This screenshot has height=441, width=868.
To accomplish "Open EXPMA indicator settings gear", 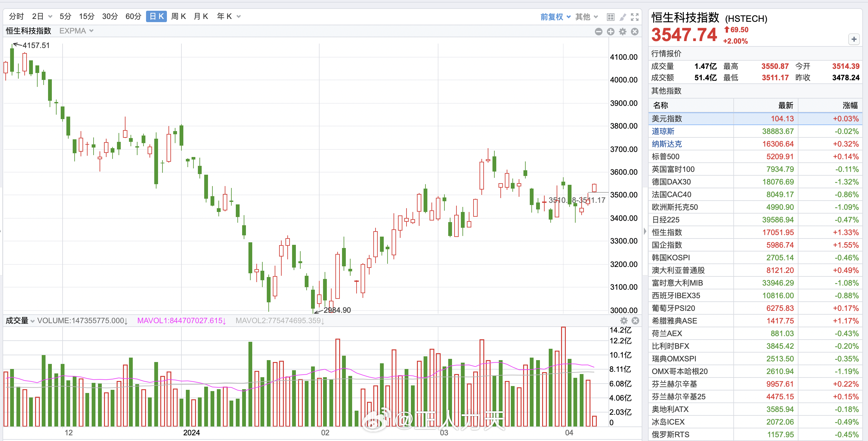I will point(623,32).
